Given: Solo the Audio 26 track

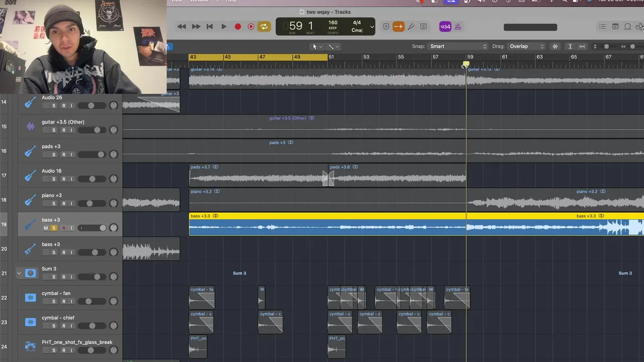Looking at the screenshot, I should point(54,106).
